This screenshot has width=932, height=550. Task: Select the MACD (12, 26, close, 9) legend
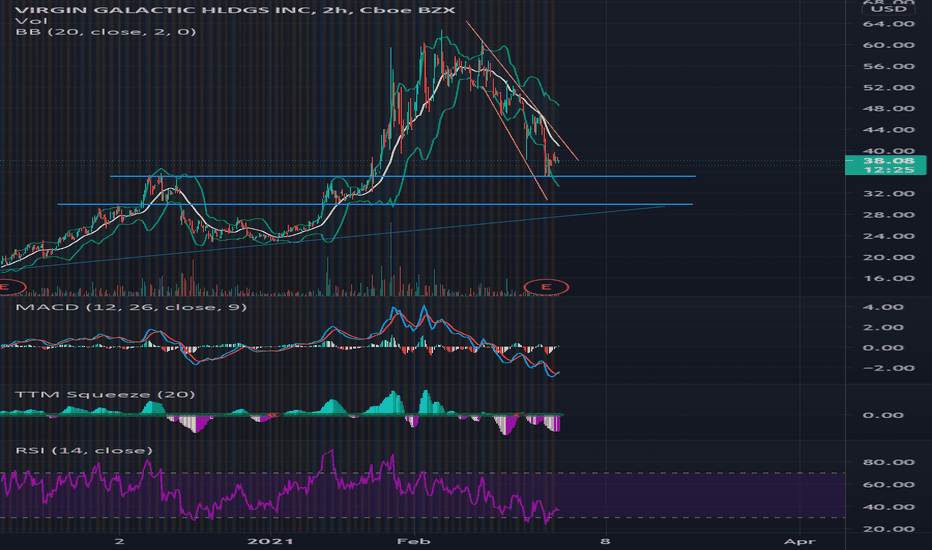coord(131,307)
